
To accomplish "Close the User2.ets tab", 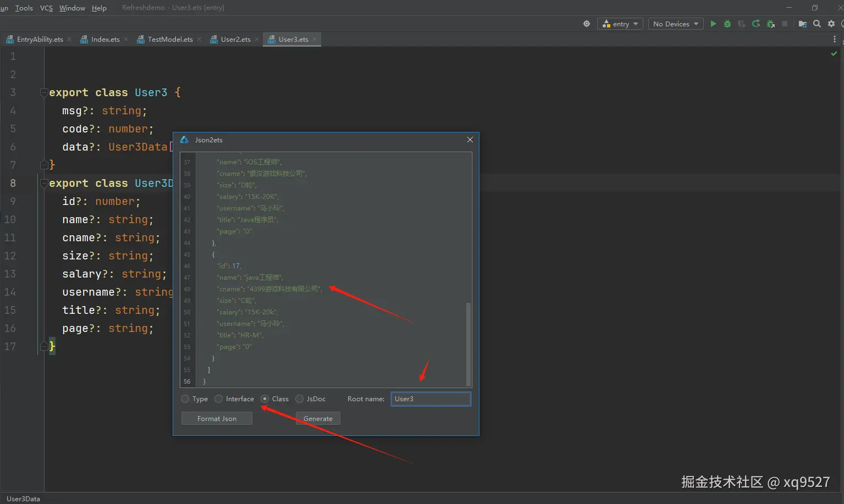I will [257, 39].
